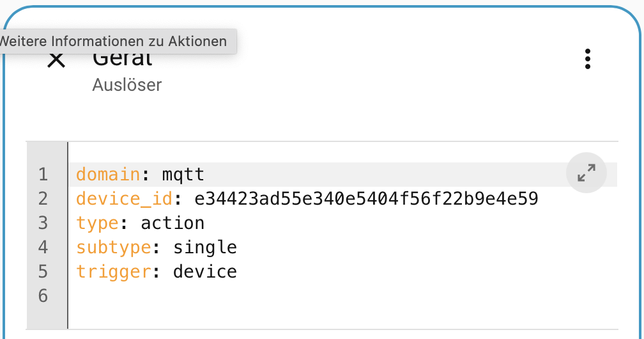Click the 'trigger' key in YAML
This screenshot has width=644, height=339.
click(x=113, y=272)
